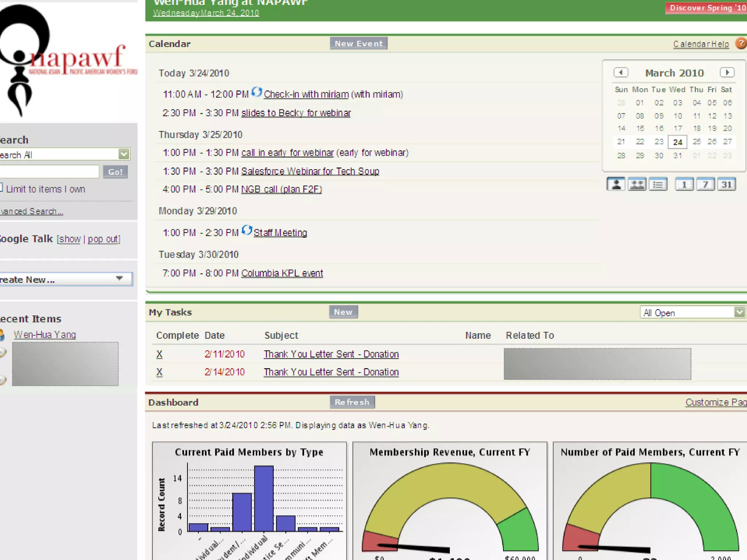Show month view calendar icon
This screenshot has width=747, height=560.
[726, 184]
